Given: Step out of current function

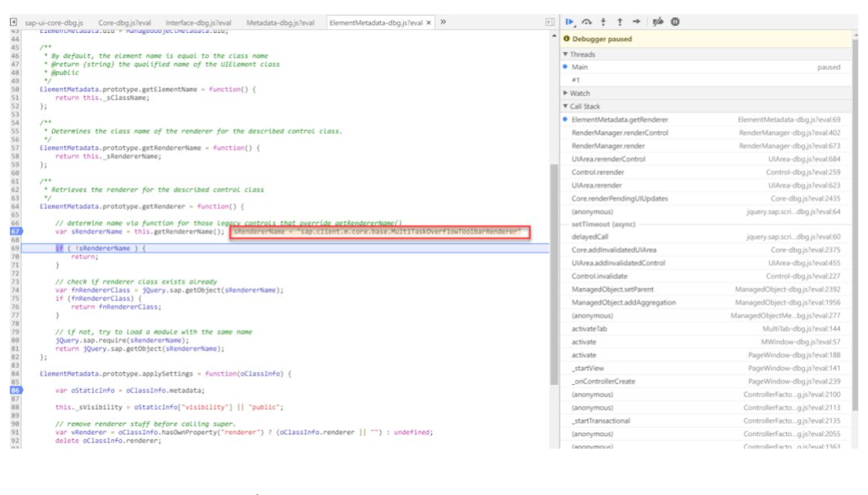Looking at the screenshot, I should pyautogui.click(x=620, y=21).
